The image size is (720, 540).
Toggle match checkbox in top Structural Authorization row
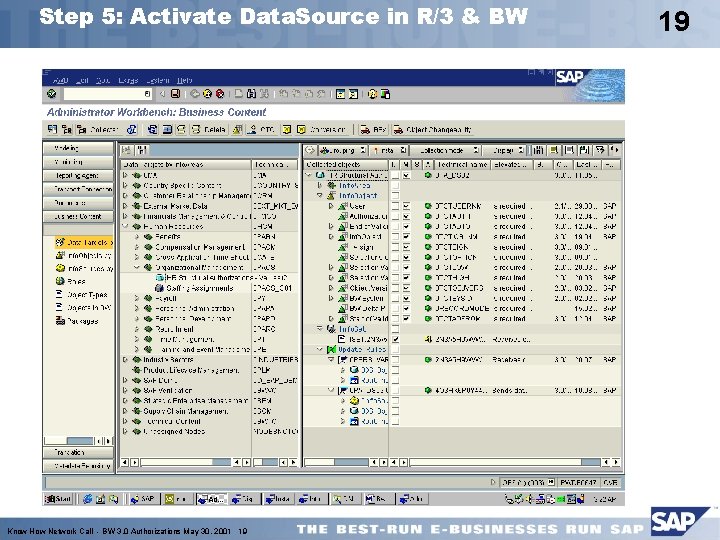click(406, 175)
